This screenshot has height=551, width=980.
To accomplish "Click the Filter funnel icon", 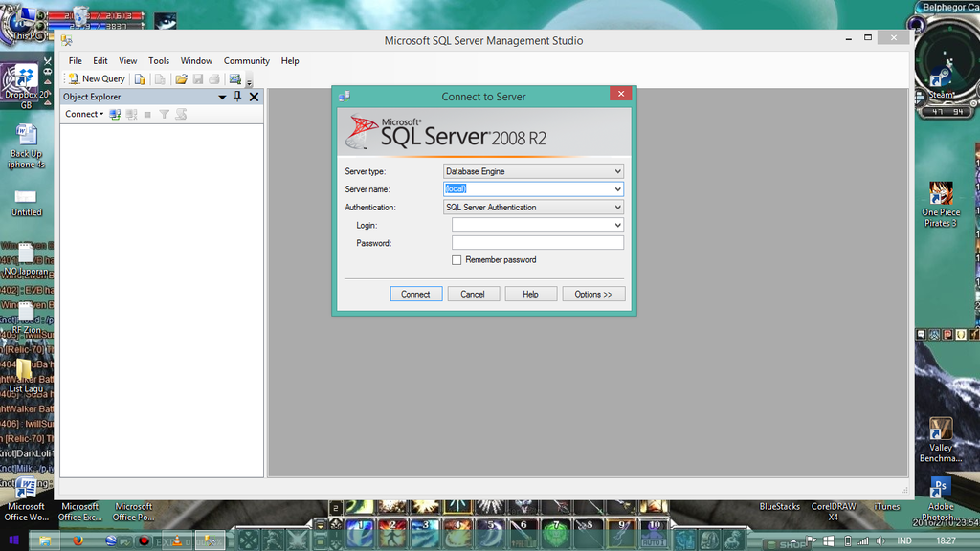I will click(164, 115).
